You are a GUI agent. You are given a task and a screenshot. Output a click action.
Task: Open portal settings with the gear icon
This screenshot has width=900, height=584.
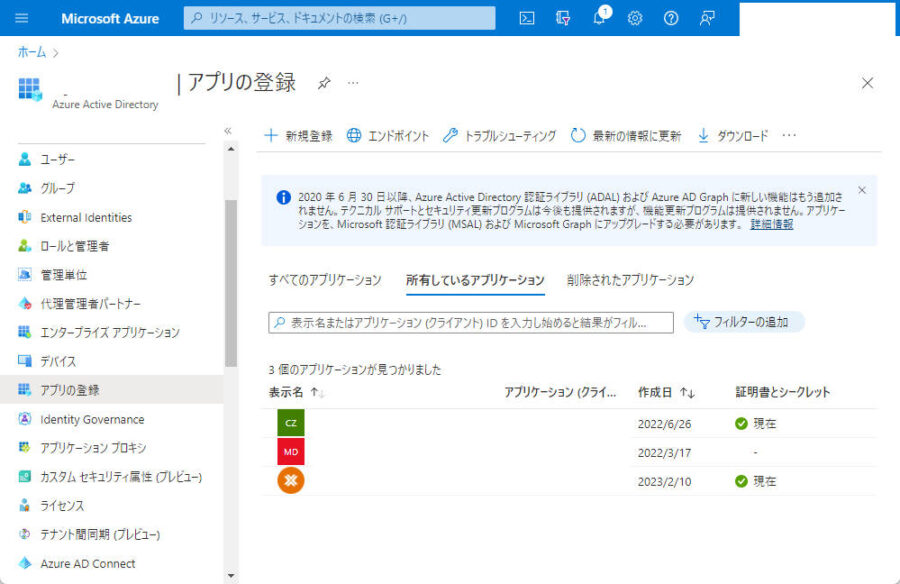tap(634, 17)
